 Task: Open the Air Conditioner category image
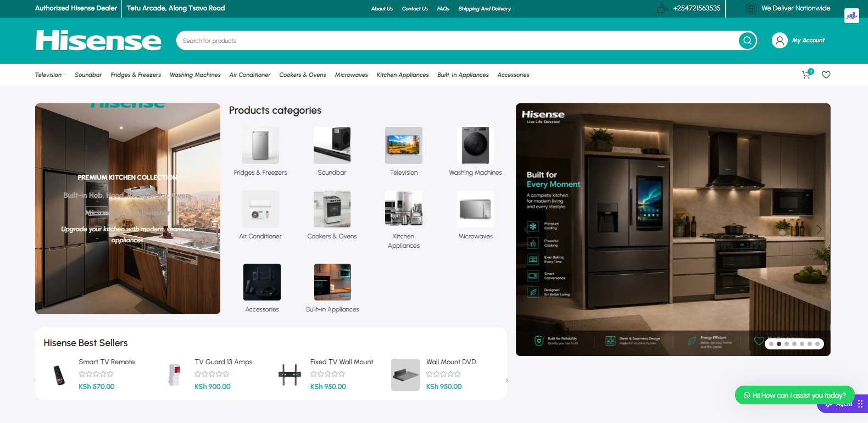click(x=260, y=209)
